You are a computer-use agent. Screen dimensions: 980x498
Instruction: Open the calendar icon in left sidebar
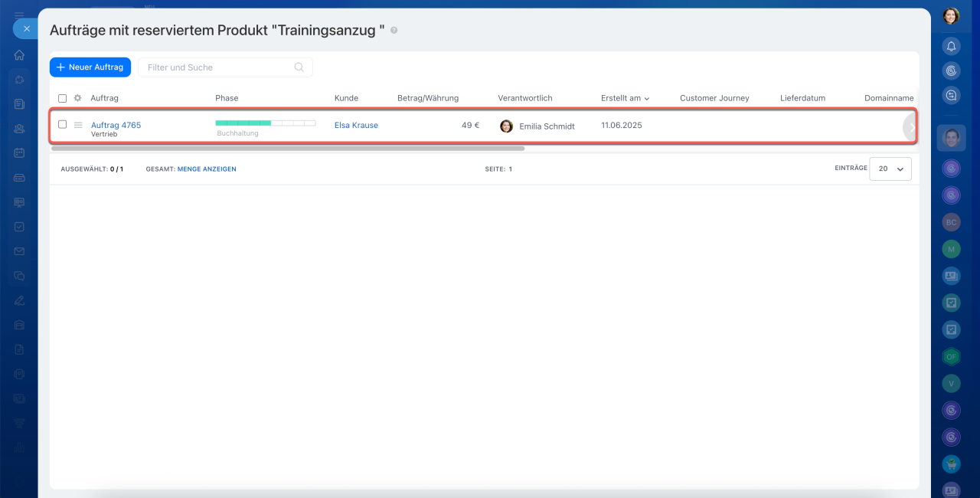pos(19,152)
